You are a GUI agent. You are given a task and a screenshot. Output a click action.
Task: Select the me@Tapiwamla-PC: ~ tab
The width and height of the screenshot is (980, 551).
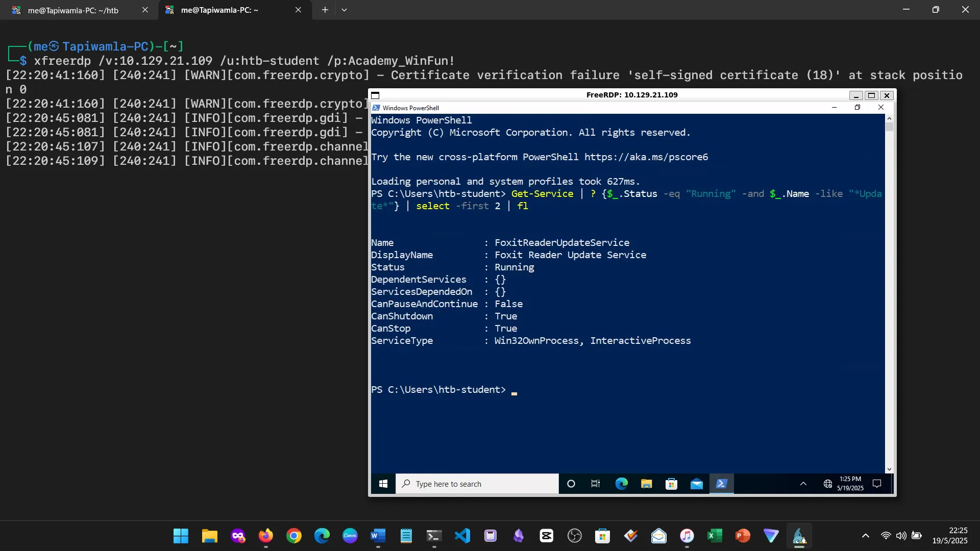pos(219,10)
